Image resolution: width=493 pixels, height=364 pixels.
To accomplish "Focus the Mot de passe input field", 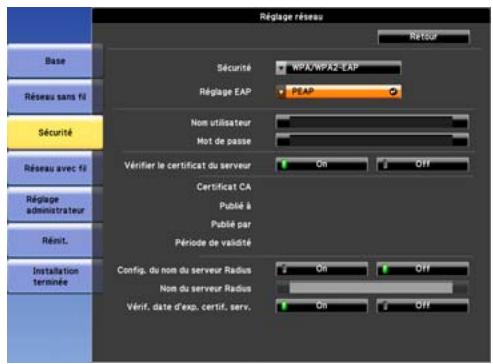I will point(372,141).
